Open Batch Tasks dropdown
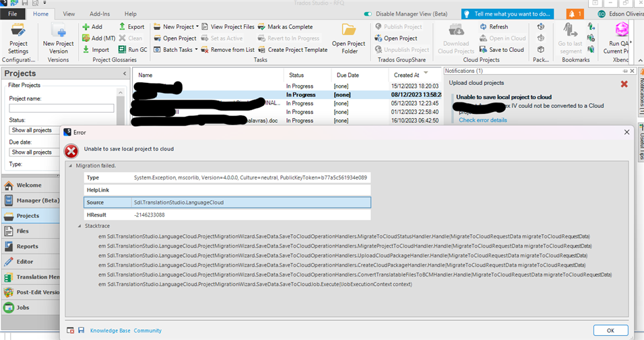Screen dimensions: 644x340 point(196,50)
